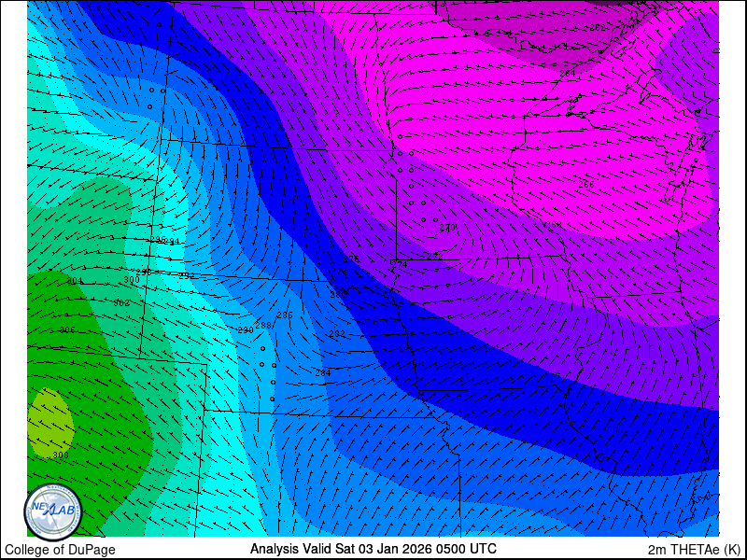Select the 278 contour label
This screenshot has width=747, height=560.
point(339,272)
